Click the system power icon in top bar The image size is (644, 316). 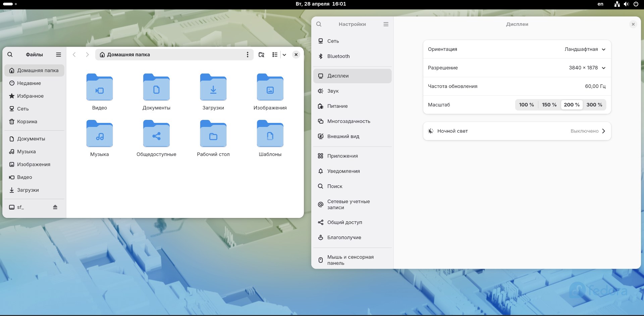click(x=636, y=4)
